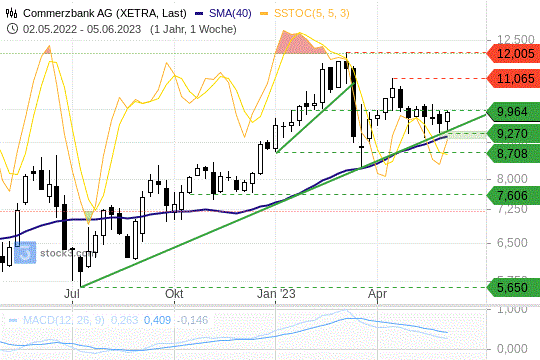540x360 pixels.
Task: Click the 12,500 price axis label
Action: tap(516, 39)
